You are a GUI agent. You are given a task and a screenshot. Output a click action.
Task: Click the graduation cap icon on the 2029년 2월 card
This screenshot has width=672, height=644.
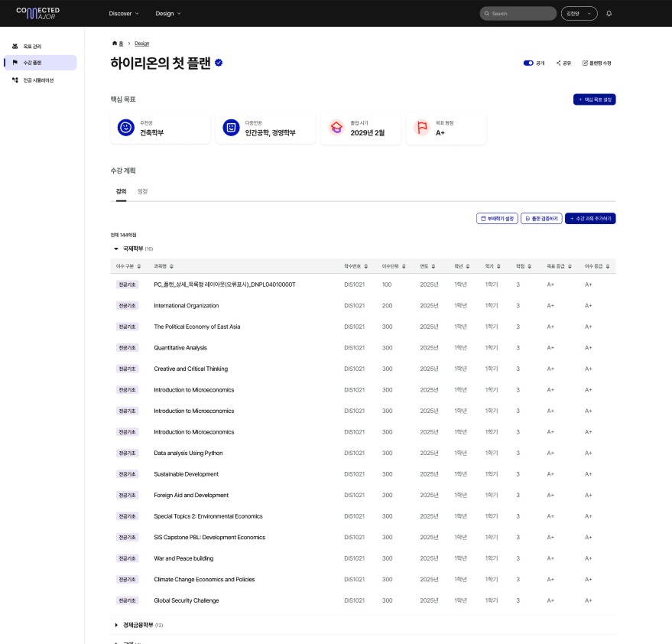coord(336,128)
